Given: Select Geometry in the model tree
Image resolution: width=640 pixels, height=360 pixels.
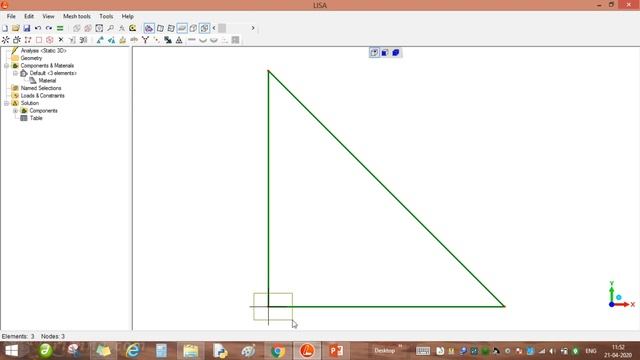Looking at the screenshot, I should [x=31, y=58].
